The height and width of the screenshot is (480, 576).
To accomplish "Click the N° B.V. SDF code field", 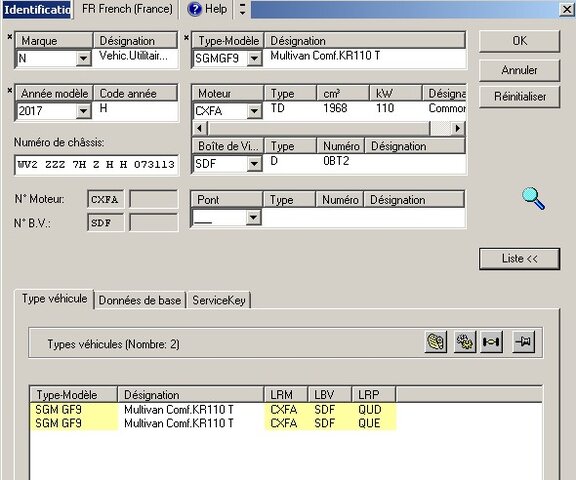I will (x=105, y=223).
